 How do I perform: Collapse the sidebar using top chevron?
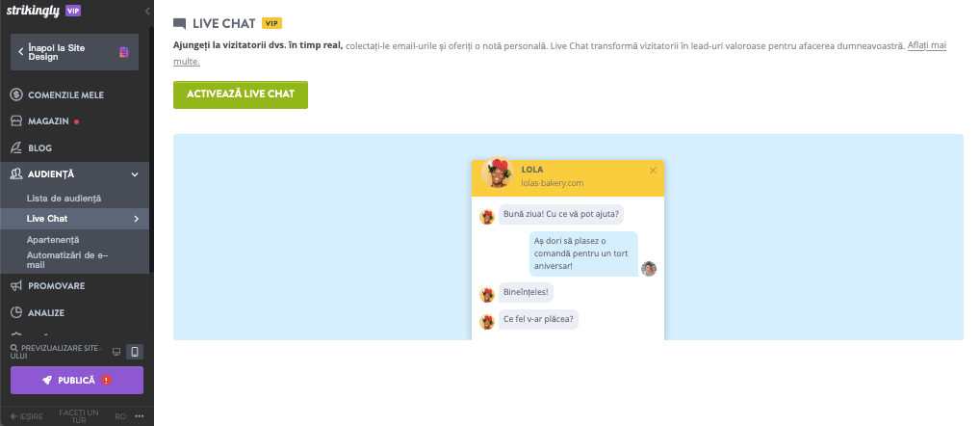(147, 12)
